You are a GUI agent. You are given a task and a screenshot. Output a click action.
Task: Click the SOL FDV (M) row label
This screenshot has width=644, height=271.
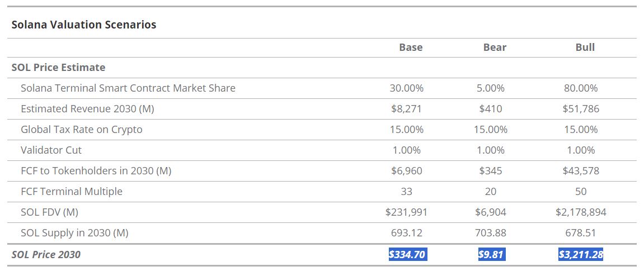coord(53,212)
